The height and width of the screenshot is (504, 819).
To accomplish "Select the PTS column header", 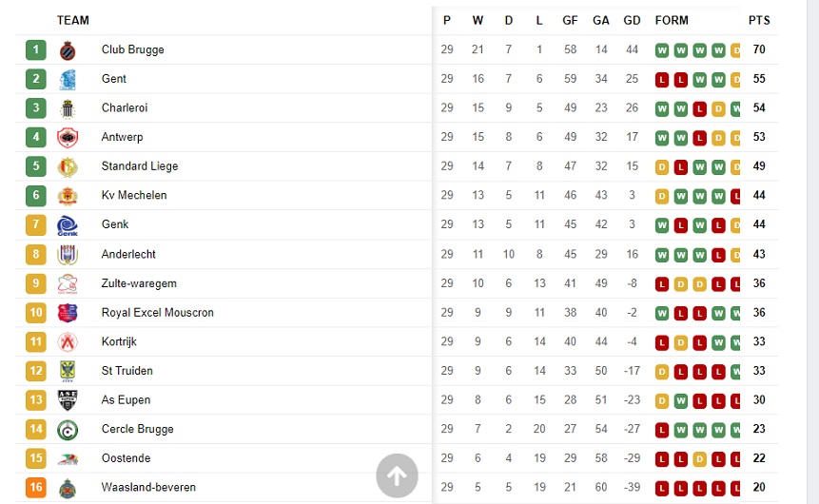I will 759,20.
